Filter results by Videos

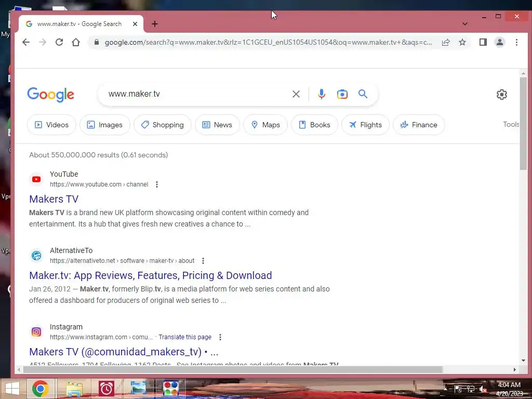(51, 125)
